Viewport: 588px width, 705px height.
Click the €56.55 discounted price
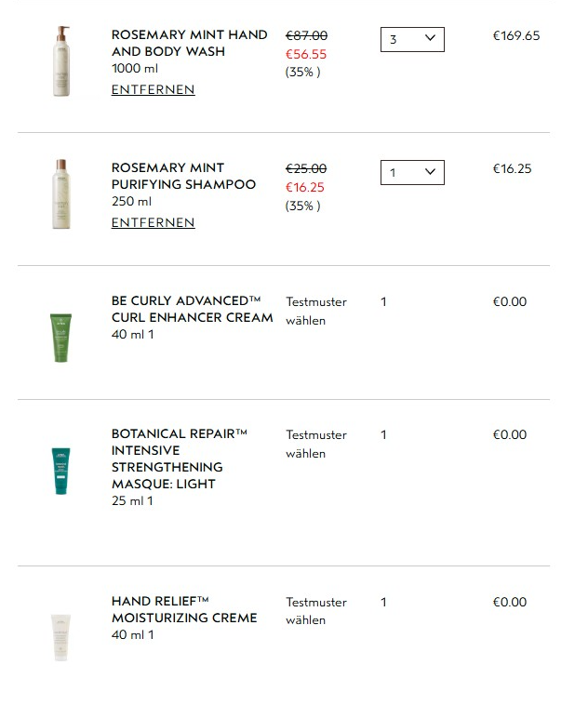click(x=305, y=55)
